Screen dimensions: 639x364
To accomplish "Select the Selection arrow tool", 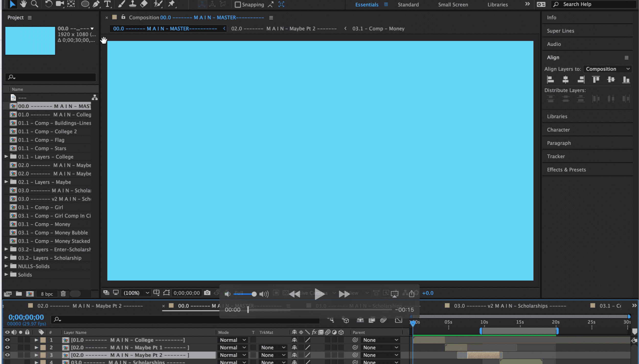I will click(12, 4).
